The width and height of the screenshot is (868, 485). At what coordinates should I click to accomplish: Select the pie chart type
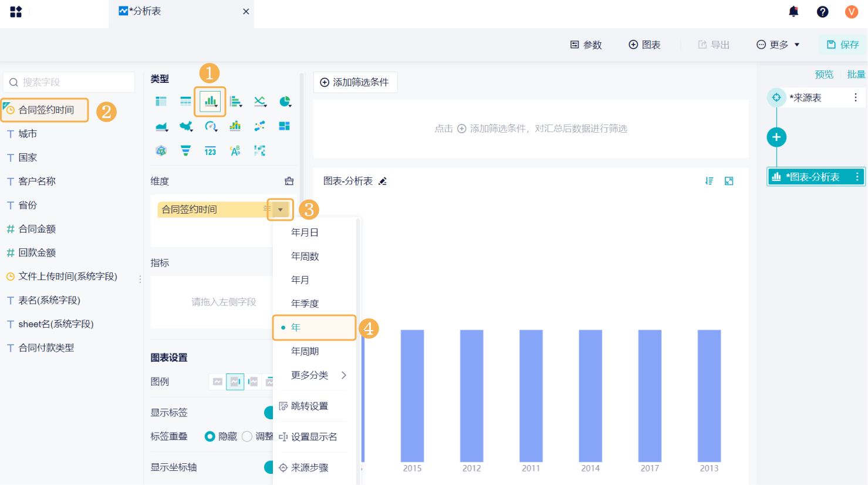[285, 102]
